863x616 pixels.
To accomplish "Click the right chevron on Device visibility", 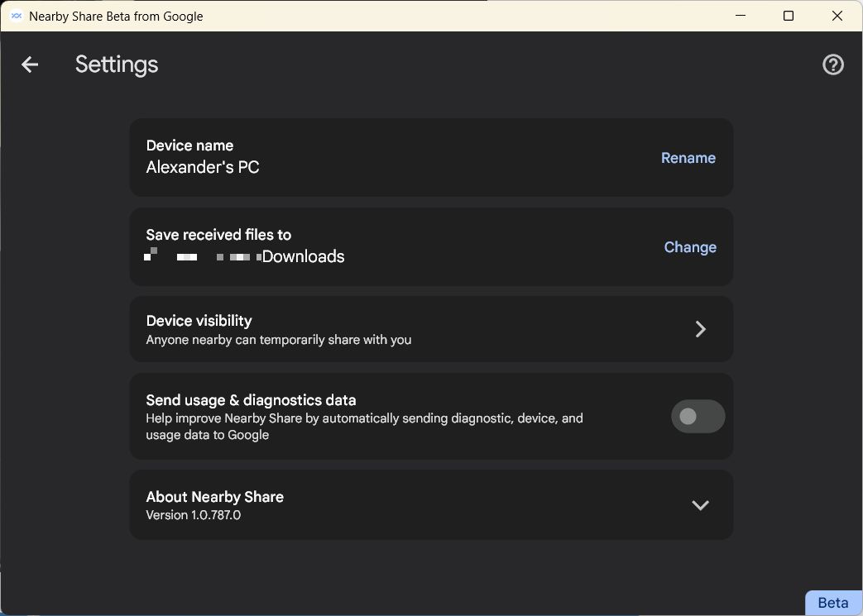I will [x=701, y=329].
